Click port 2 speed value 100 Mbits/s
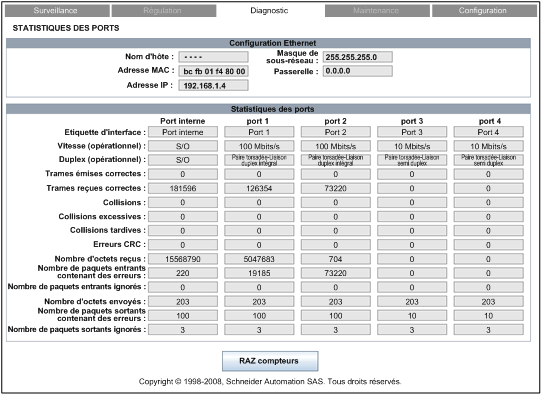The image size is (542, 396). pos(336,146)
